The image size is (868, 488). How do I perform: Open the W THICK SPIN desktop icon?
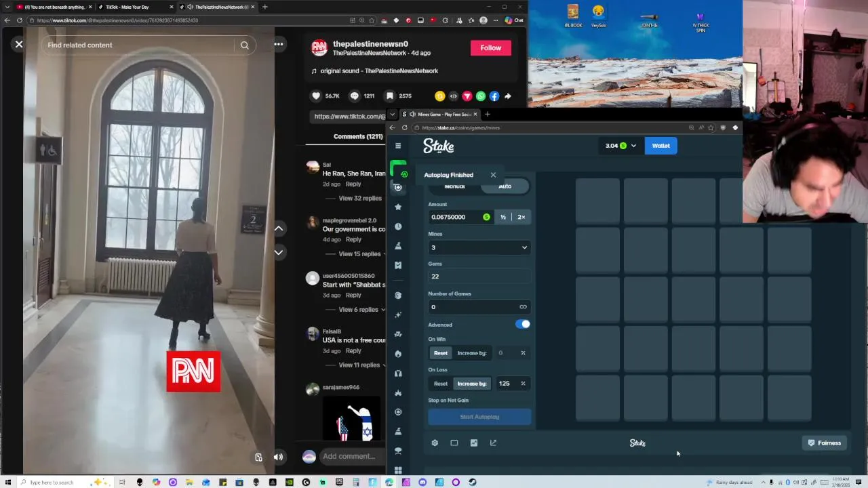click(701, 20)
